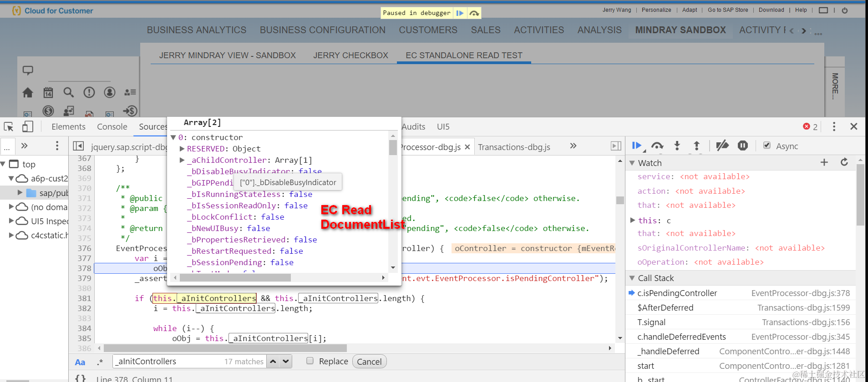
Task: Click the page resume button in paused banner
Action: click(460, 13)
